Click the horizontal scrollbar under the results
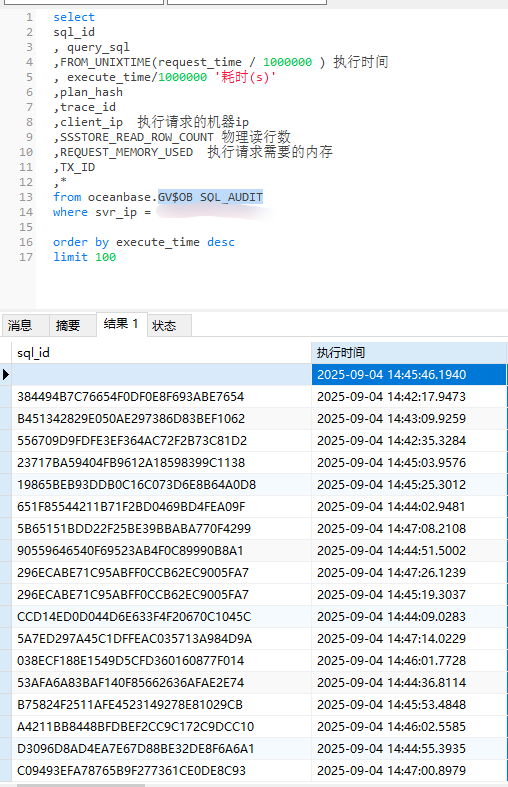Image resolution: width=508 pixels, height=787 pixels. pyautogui.click(x=80, y=784)
